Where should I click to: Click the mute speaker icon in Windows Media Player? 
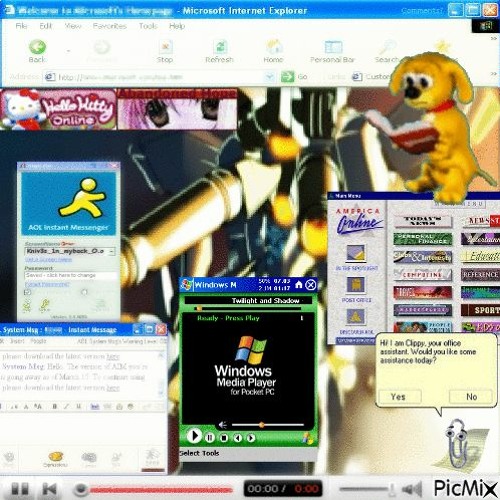pos(223,425)
